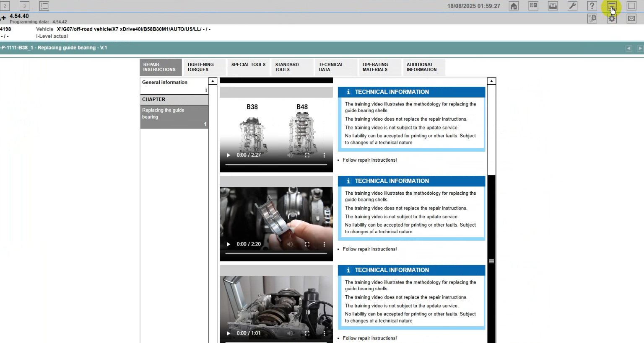Click first TECHNICAL INFORMATION header
The height and width of the screenshot is (343, 644).
411,92
